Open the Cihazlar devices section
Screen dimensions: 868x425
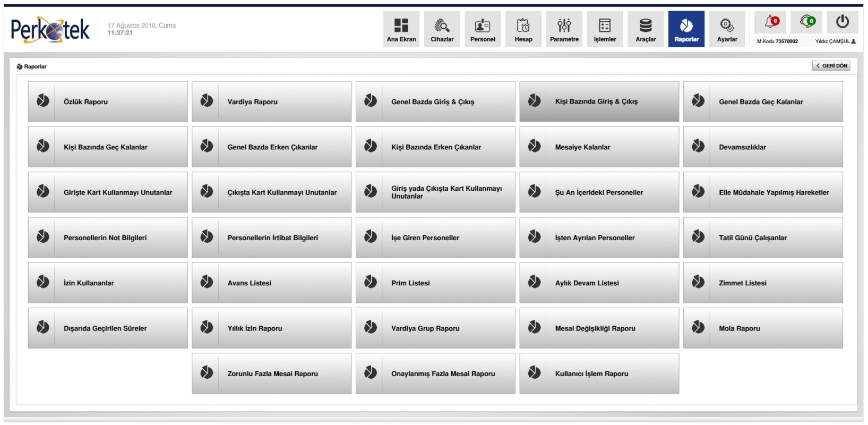(x=442, y=29)
